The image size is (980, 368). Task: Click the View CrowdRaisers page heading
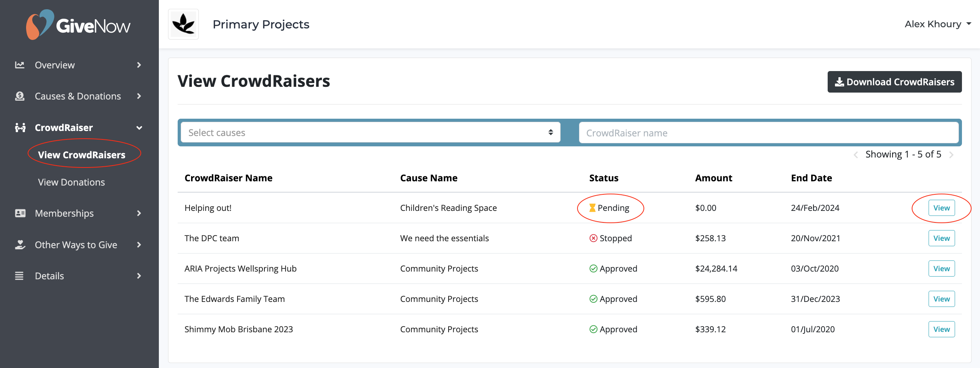(x=254, y=81)
